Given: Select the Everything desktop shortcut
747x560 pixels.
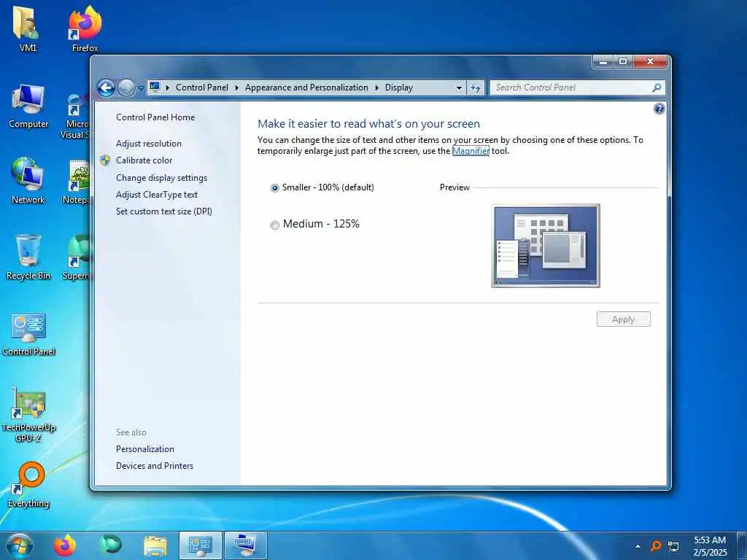Looking at the screenshot, I should 28,485.
